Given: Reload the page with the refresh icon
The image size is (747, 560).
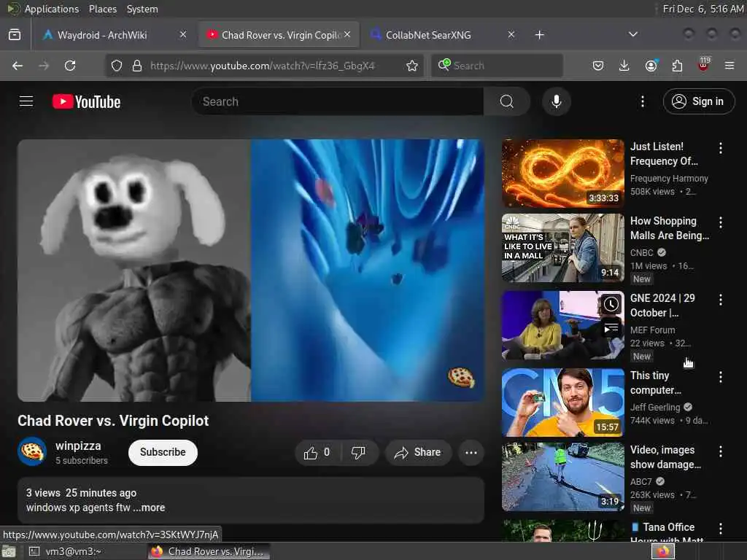Looking at the screenshot, I should click(x=70, y=66).
